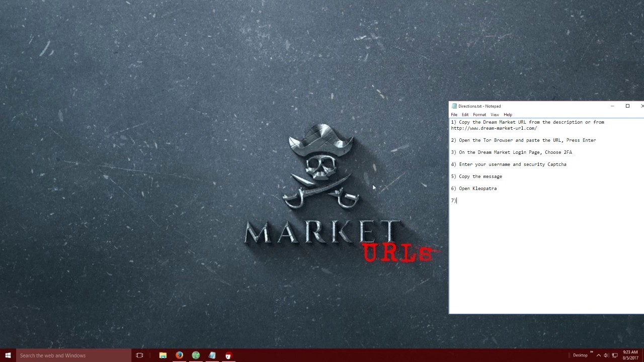Open the network status tray icon

[x=614, y=355]
